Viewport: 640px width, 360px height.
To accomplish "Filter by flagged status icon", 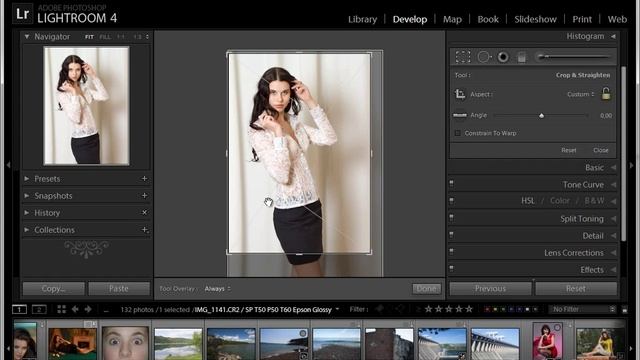I will [379, 309].
